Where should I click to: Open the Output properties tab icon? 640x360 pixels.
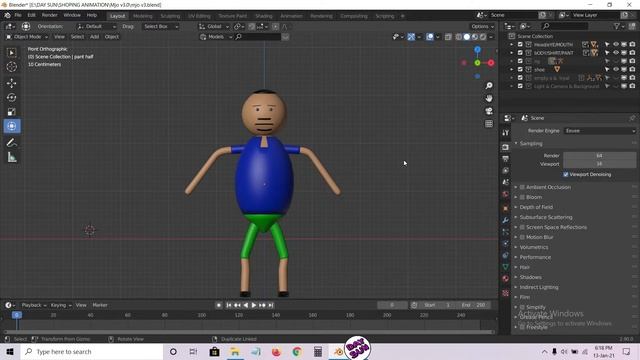point(506,159)
